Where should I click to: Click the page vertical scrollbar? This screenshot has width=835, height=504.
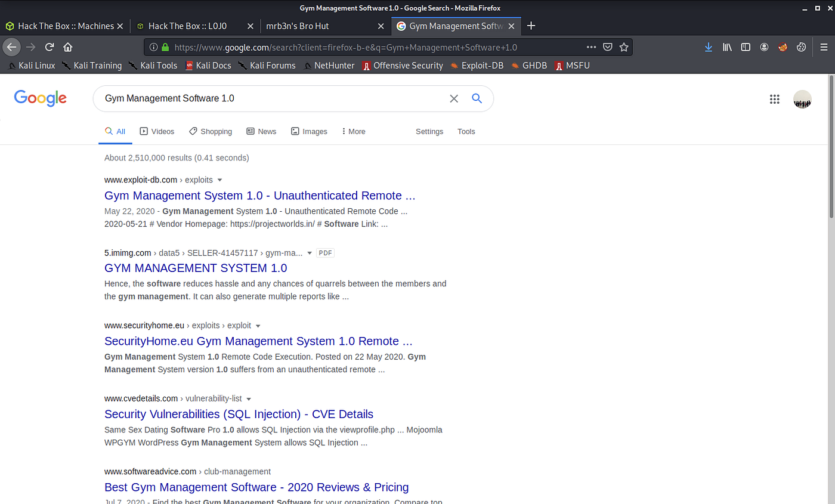coord(831,147)
